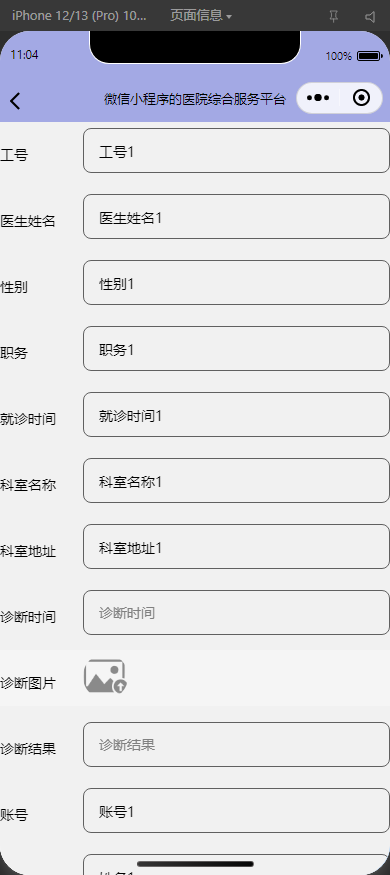This screenshot has width=390, height=875.
Task: Close mini program via the circle target icon
Action: click(x=362, y=98)
